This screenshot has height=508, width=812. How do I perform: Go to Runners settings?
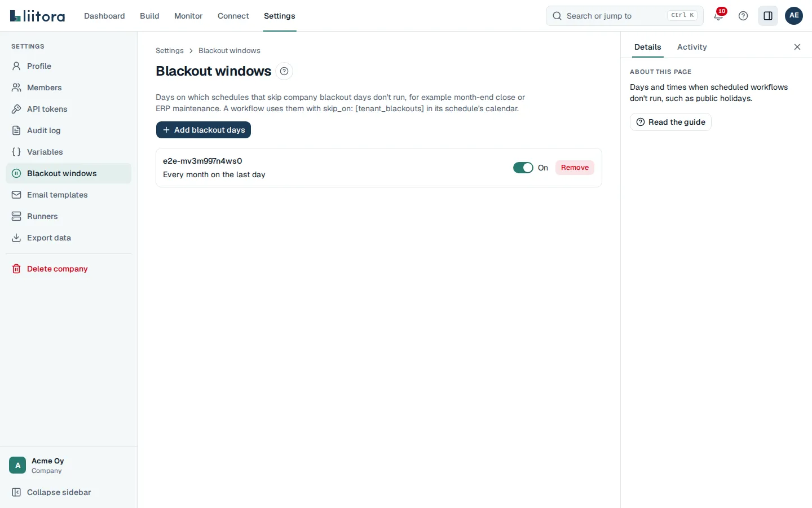[68, 216]
